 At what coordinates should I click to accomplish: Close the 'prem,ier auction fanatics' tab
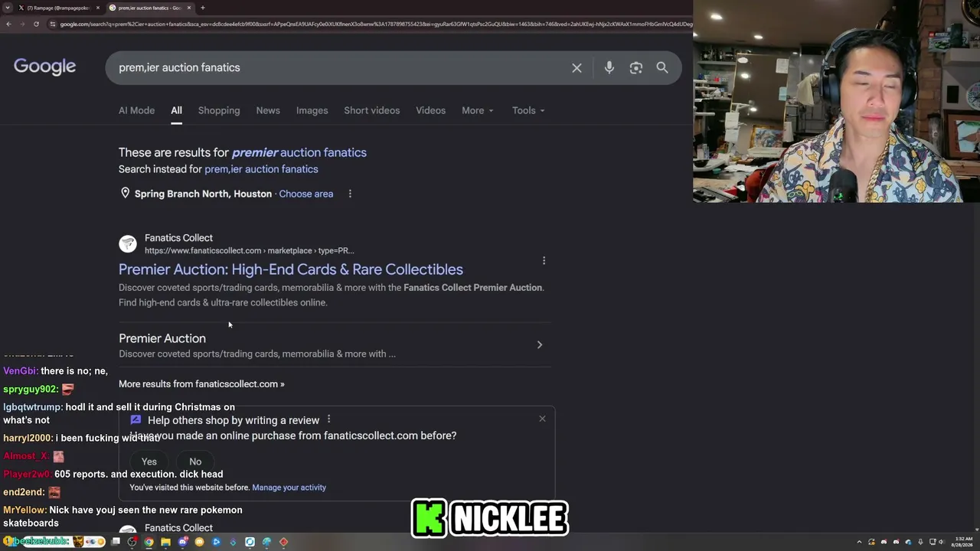[189, 8]
